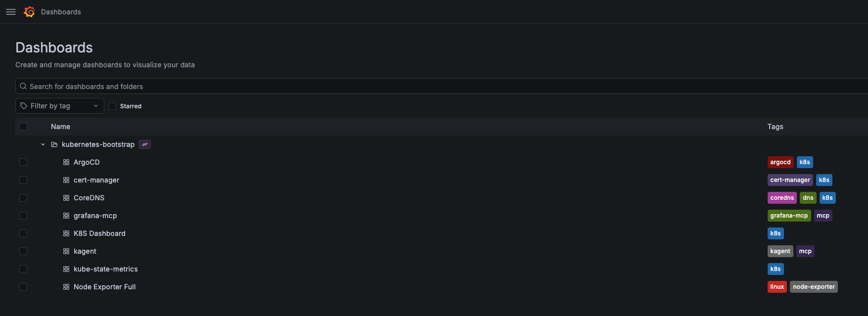
Task: Sort by the Name column header
Action: (x=60, y=127)
